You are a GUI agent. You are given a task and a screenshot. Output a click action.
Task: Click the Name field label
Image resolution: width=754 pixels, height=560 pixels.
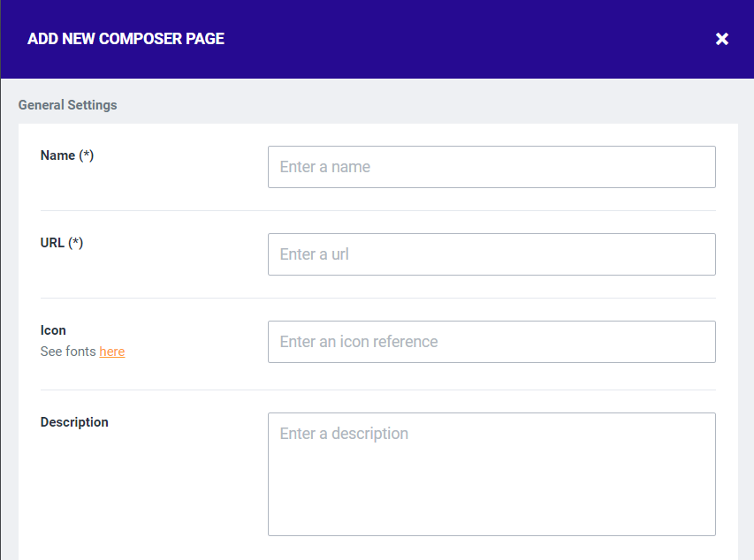click(57, 155)
